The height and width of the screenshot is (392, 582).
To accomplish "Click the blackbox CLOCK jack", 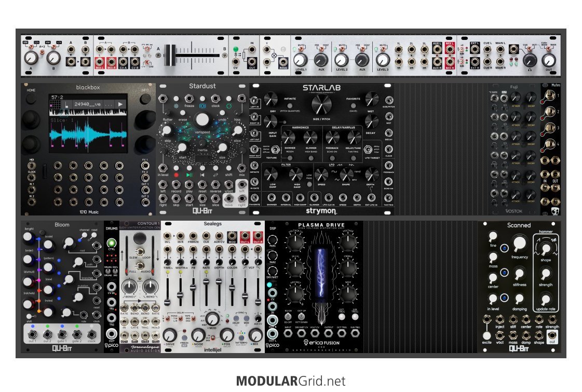I will point(32,178).
